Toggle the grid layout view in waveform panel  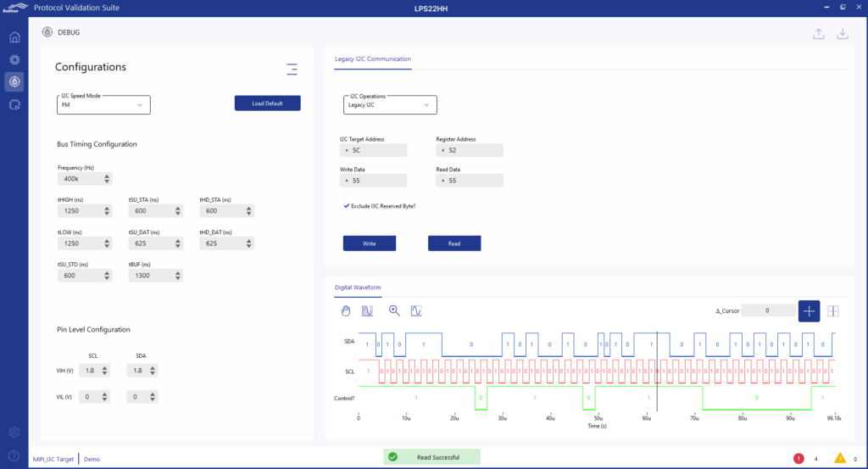click(832, 310)
